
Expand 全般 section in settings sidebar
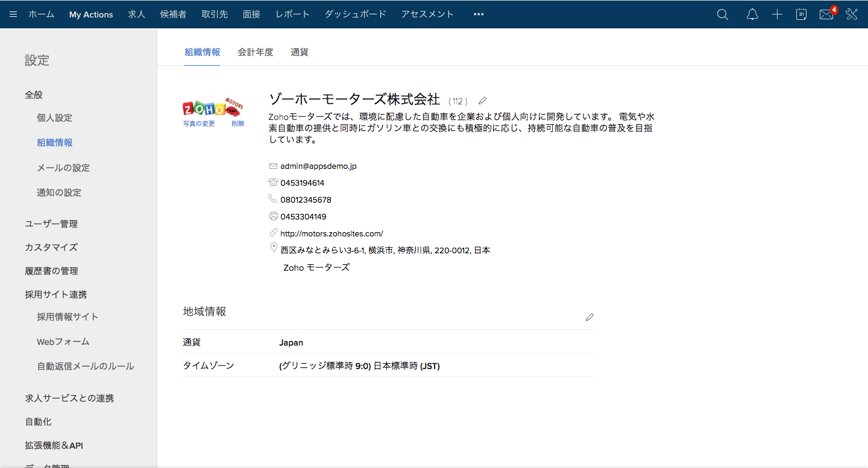pos(34,95)
